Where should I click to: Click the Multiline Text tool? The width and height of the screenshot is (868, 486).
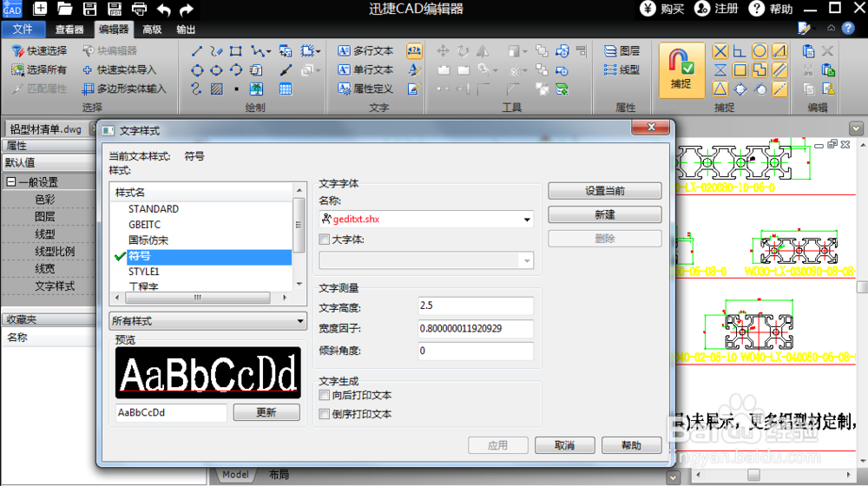(365, 51)
